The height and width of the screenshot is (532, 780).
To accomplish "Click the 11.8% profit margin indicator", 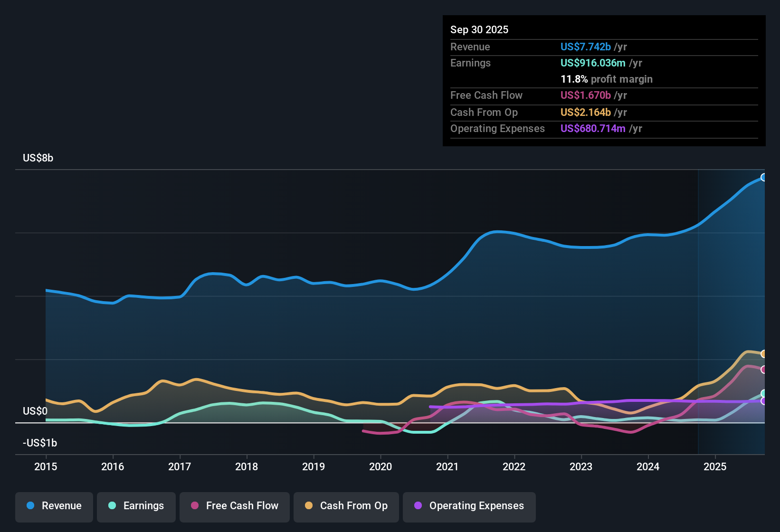I will click(607, 79).
